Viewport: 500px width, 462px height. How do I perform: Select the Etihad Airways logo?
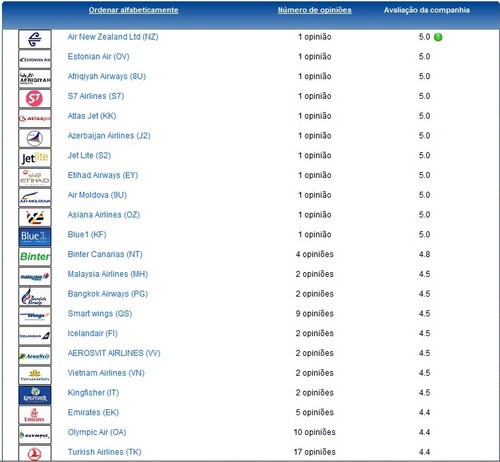pos(35,178)
